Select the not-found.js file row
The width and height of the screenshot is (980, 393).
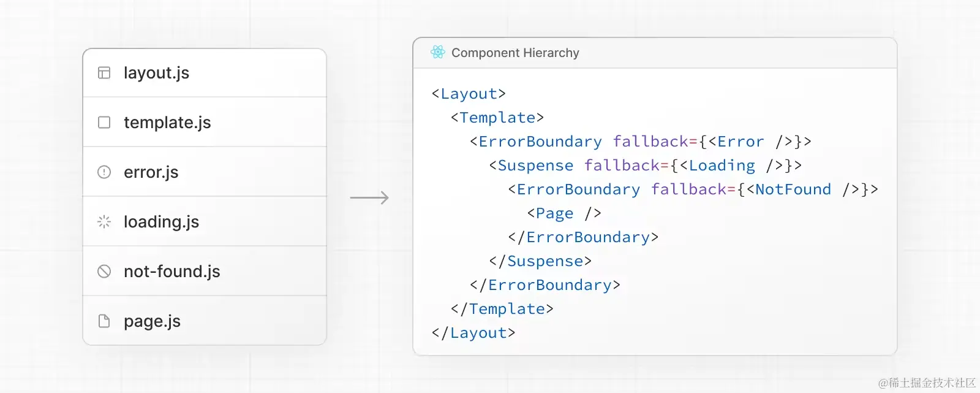pyautogui.click(x=205, y=272)
